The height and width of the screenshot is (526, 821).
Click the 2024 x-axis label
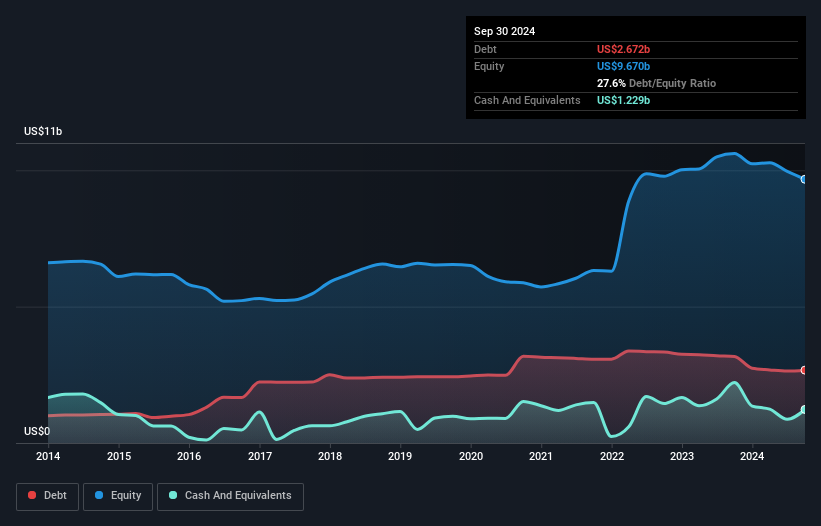point(752,456)
